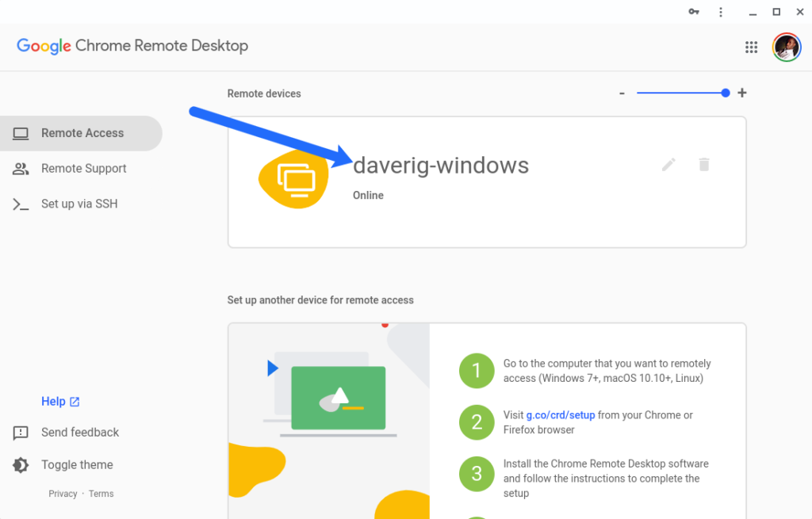This screenshot has width=812, height=519.
Task: Click the Remote Access laptop icon
Action: 21,133
